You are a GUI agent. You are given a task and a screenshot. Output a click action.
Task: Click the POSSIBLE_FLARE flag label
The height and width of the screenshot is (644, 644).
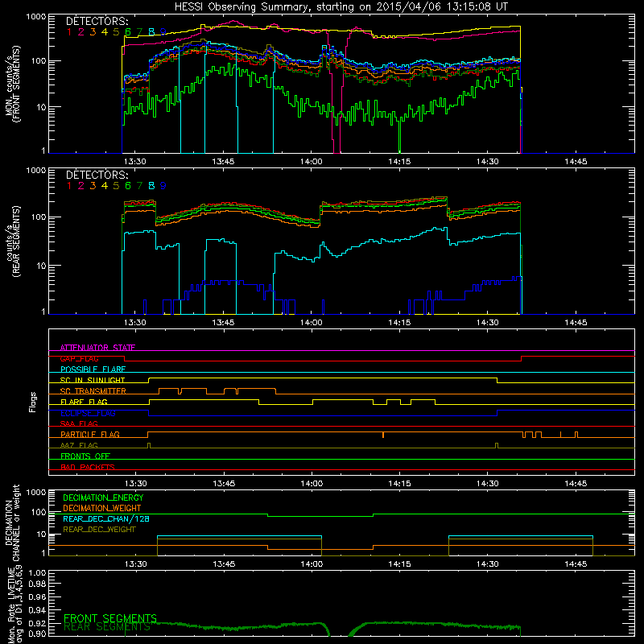point(93,369)
